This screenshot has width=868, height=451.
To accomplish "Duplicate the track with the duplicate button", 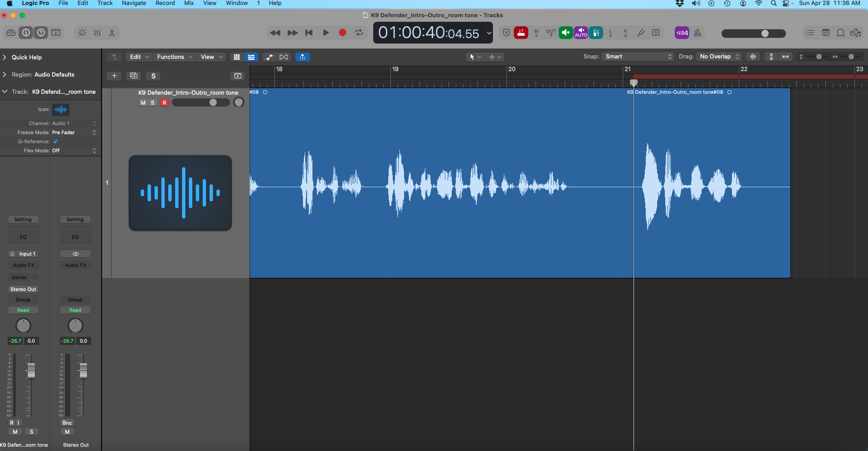I will click(x=134, y=76).
